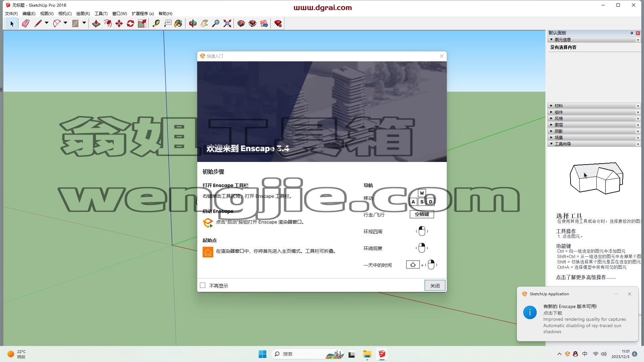Click 点击了解更多高级操作 link
Viewport: 644px width, 362px height.
coord(586,277)
